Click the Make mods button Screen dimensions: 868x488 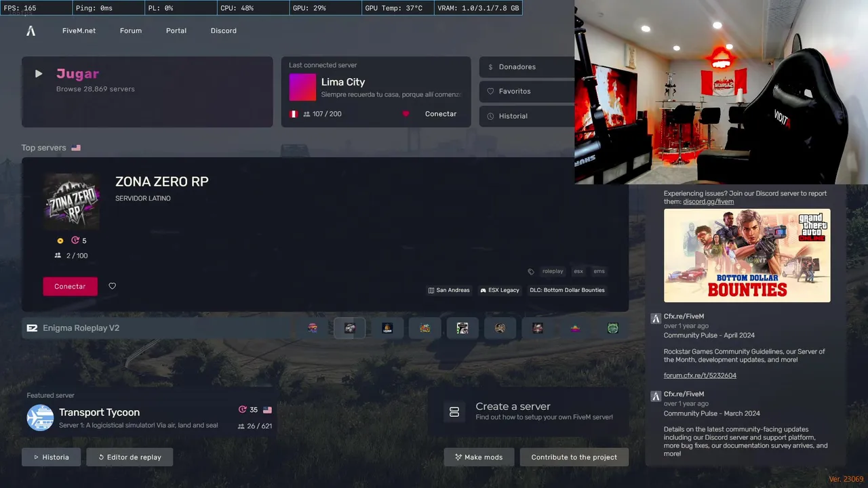click(479, 457)
